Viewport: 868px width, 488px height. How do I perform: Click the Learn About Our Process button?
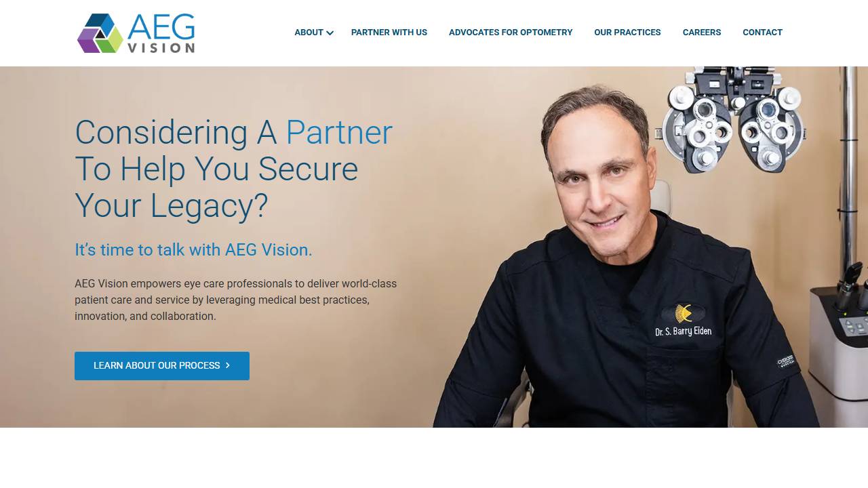click(162, 366)
